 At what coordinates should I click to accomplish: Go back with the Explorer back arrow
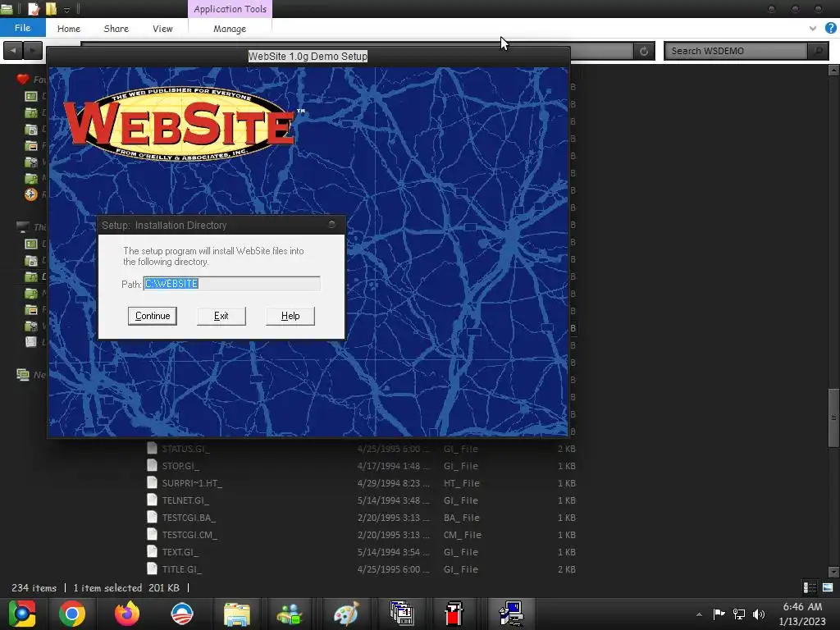coord(13,51)
